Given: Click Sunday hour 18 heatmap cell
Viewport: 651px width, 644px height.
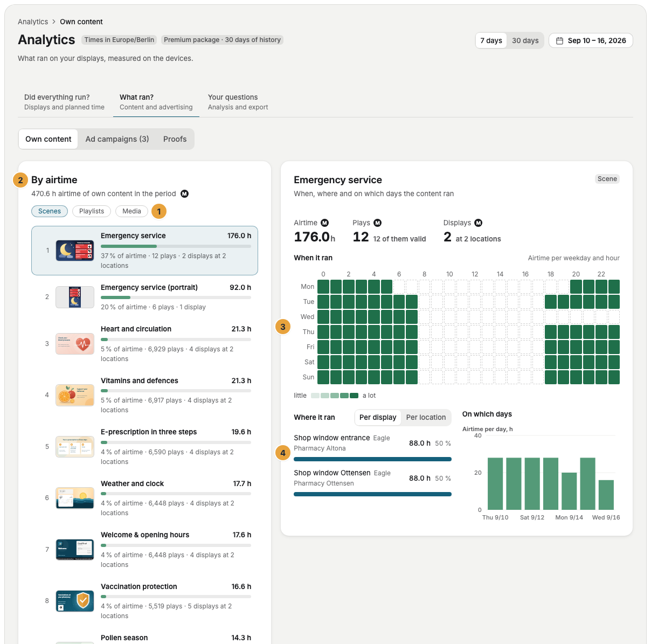Looking at the screenshot, I should (x=551, y=377).
